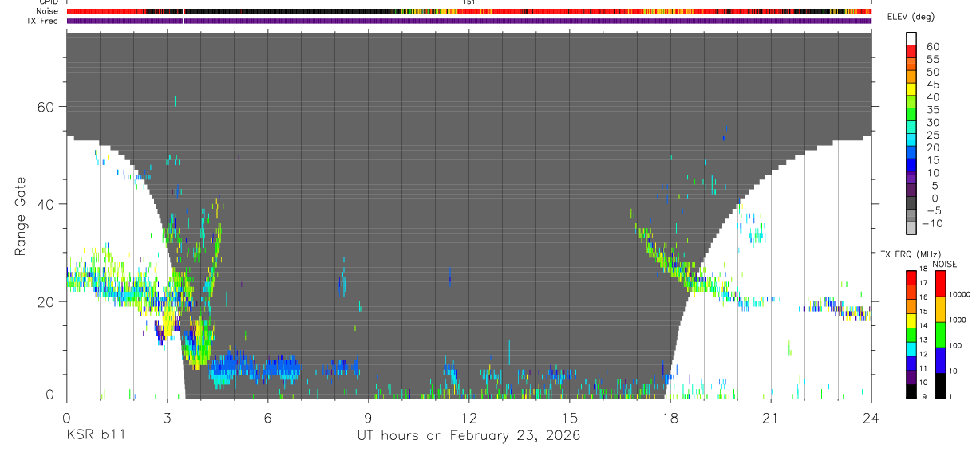Click the 'Noise' row label at top left
The image size is (980, 452).
coord(49,11)
